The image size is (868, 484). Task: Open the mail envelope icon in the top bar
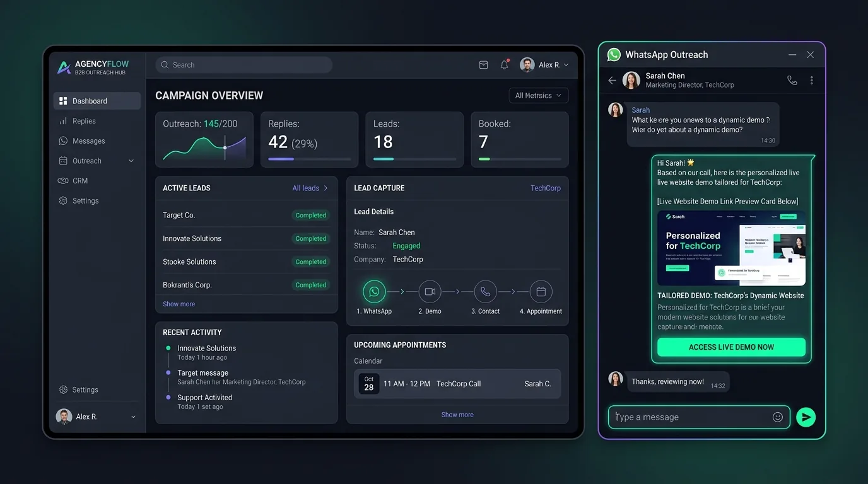(484, 65)
